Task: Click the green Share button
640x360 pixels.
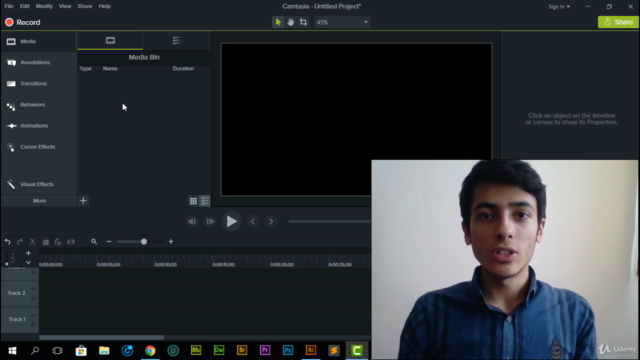Action: pyautogui.click(x=618, y=22)
